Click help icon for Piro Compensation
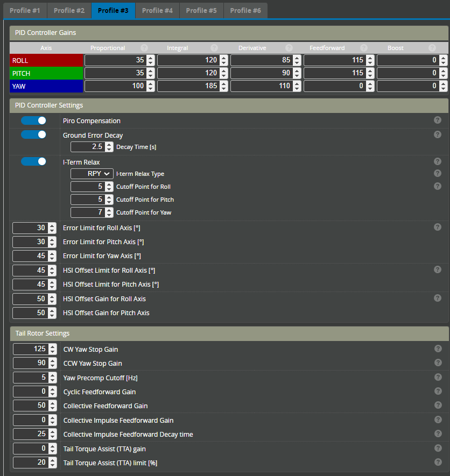450x476 pixels. coord(438,120)
